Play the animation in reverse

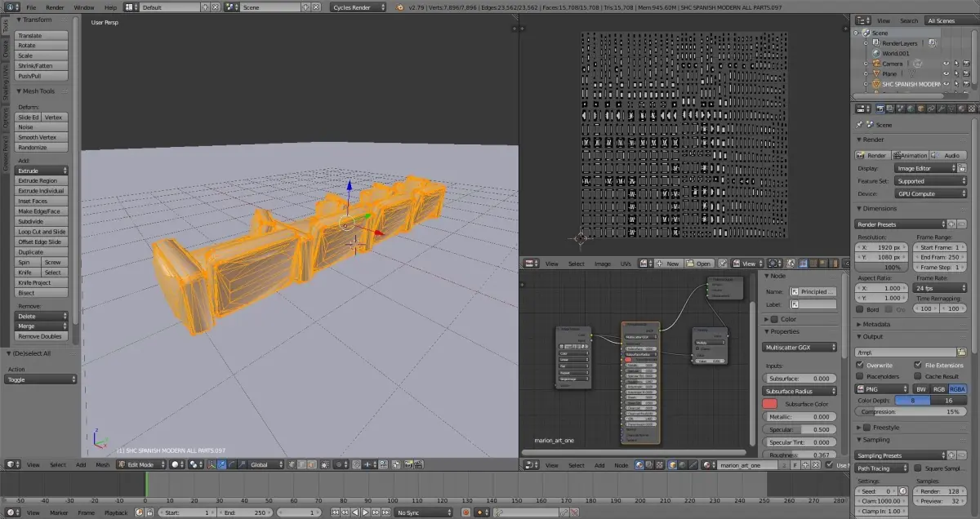pyautogui.click(x=355, y=512)
